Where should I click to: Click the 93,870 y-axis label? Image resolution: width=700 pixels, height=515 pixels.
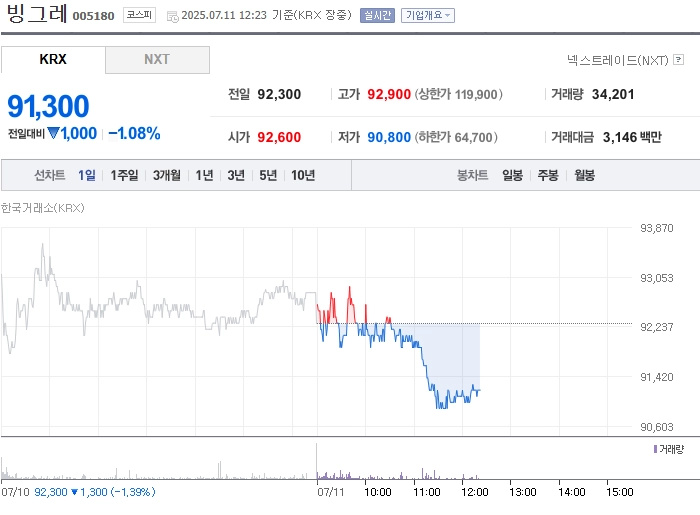pos(657,228)
